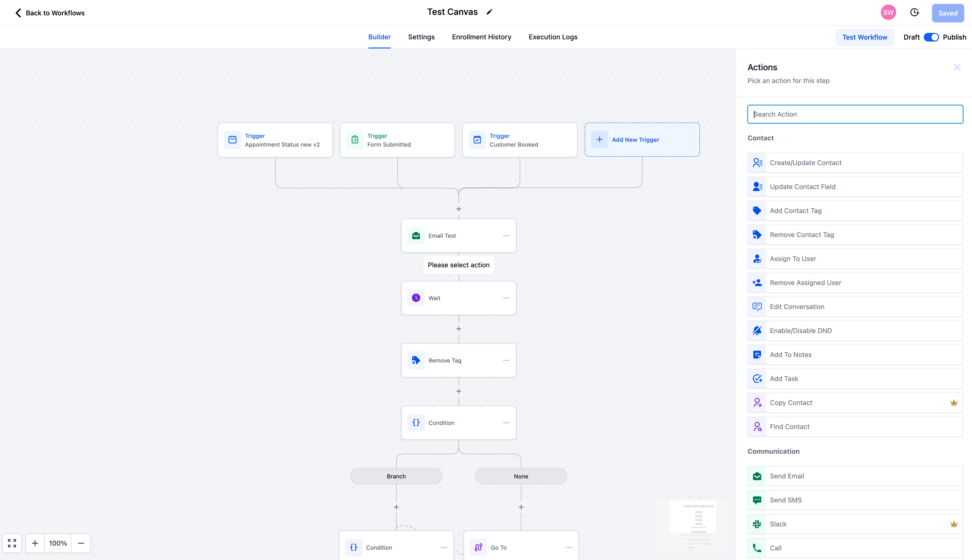
Task: Add a step under the Branch pill
Action: coord(396,507)
